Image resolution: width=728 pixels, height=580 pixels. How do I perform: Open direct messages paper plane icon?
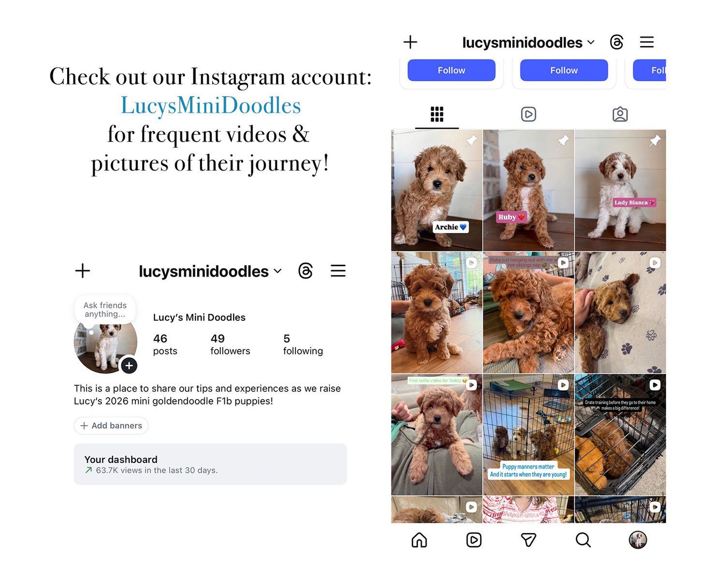(528, 540)
